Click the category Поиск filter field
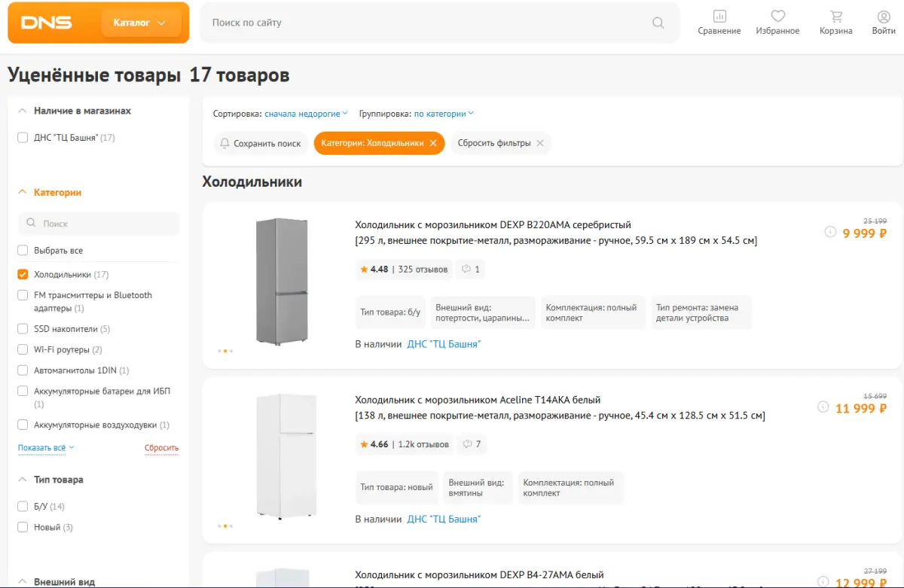 coord(99,224)
